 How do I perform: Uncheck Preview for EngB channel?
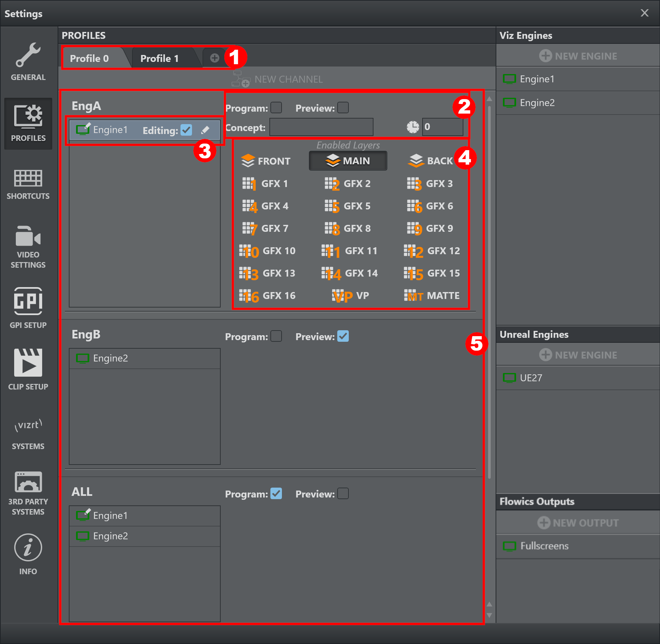pyautogui.click(x=343, y=336)
